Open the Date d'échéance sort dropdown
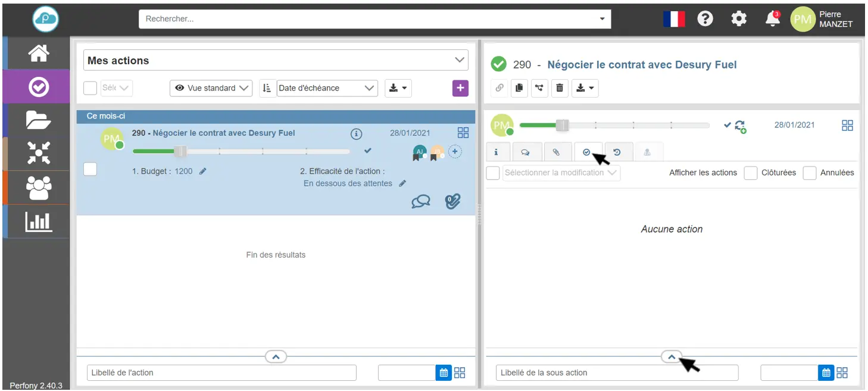This screenshot has width=868, height=391. pyautogui.click(x=327, y=88)
